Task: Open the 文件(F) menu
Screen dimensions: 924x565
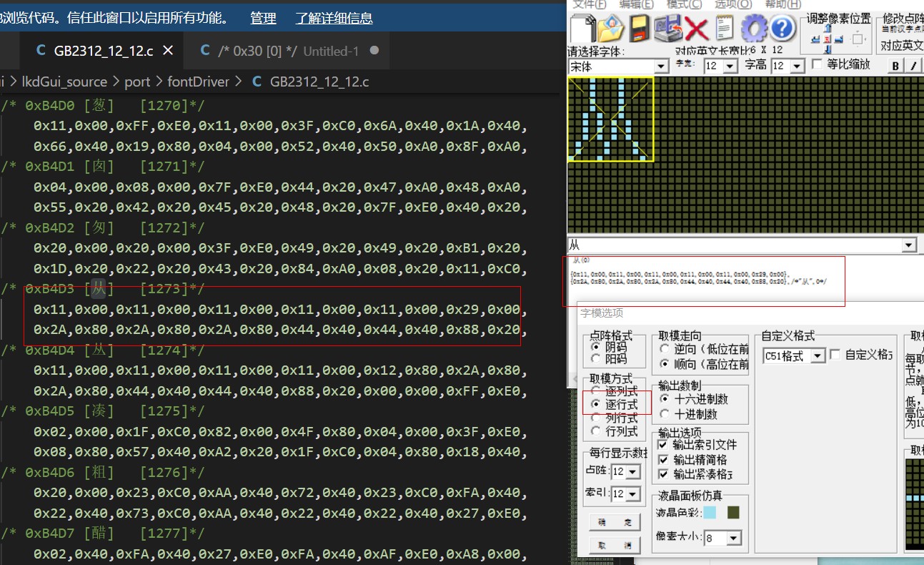Action: 589,4
